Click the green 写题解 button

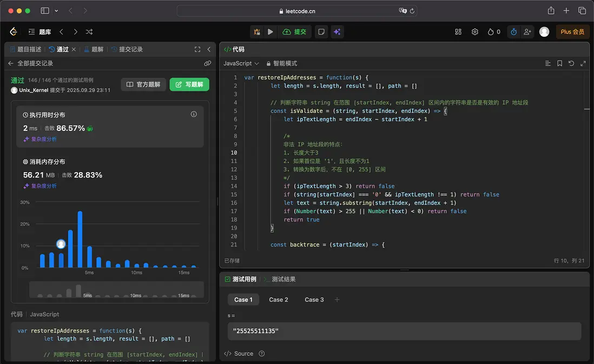pyautogui.click(x=189, y=84)
